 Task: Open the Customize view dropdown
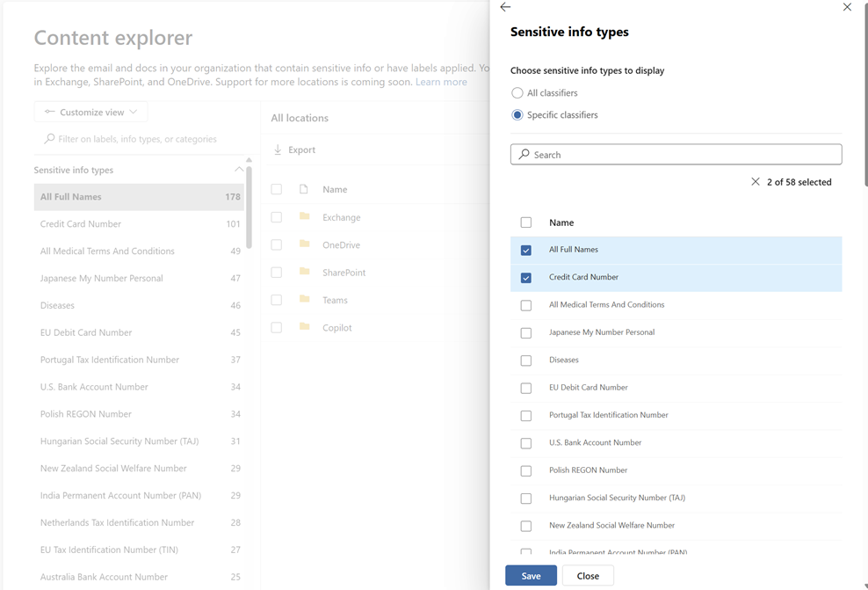click(90, 112)
